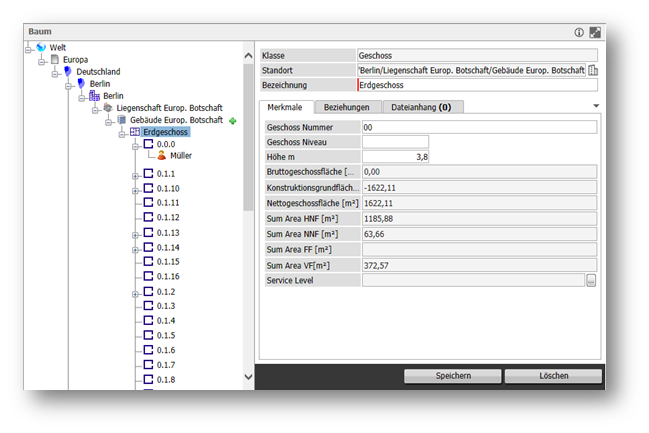Click the room icon of 0.1.12
Screen dimensions: 649x433
148,217
